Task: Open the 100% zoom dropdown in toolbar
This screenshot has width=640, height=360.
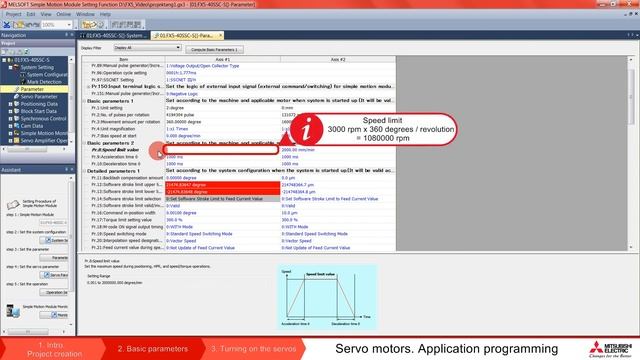Action: pyautogui.click(x=69, y=25)
